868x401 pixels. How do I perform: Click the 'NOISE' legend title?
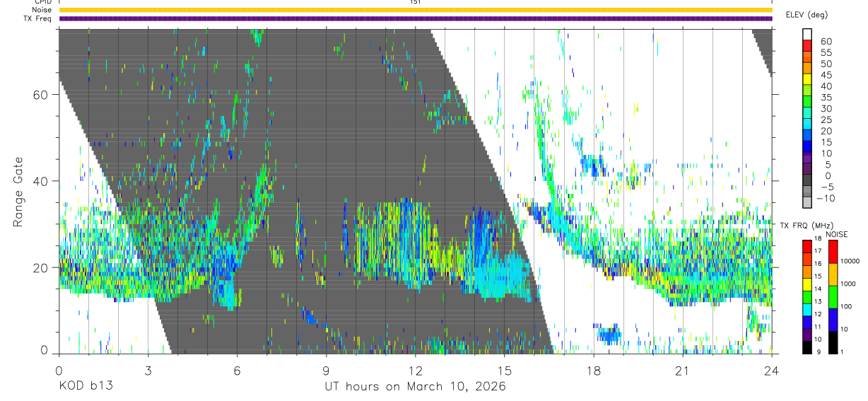point(836,234)
